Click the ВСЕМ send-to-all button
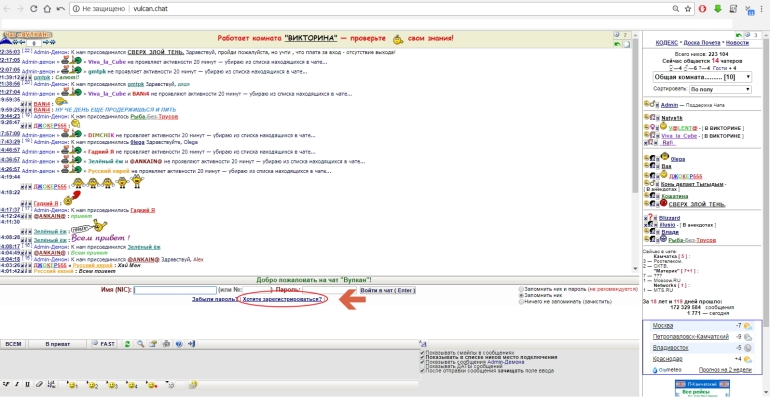Image resolution: width=770 pixels, height=399 pixels. [13, 344]
